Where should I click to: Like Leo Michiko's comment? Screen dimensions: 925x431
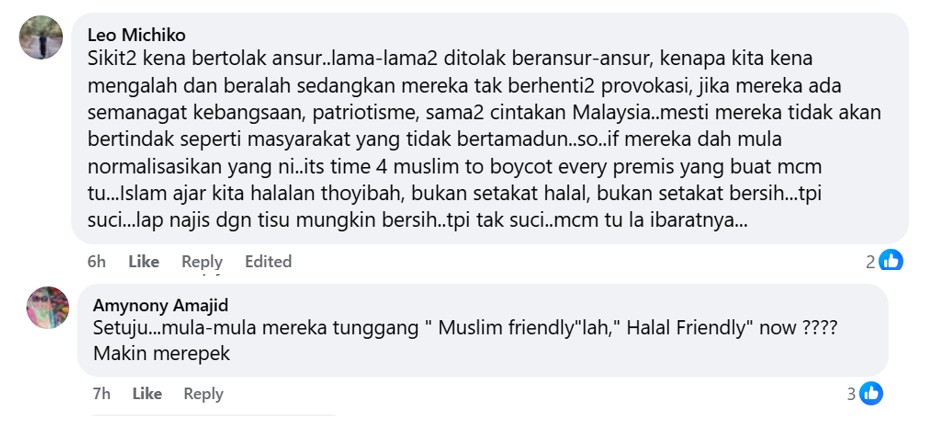[x=144, y=261]
